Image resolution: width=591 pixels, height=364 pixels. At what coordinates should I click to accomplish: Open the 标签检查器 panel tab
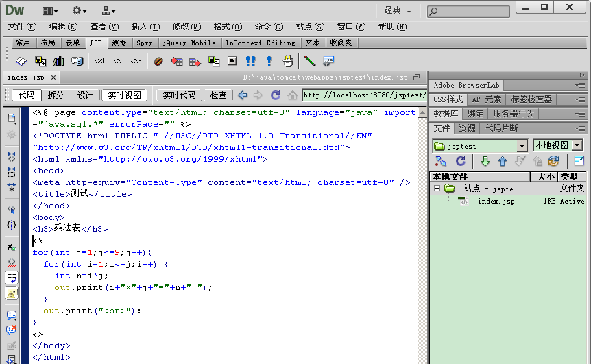pyautogui.click(x=531, y=99)
